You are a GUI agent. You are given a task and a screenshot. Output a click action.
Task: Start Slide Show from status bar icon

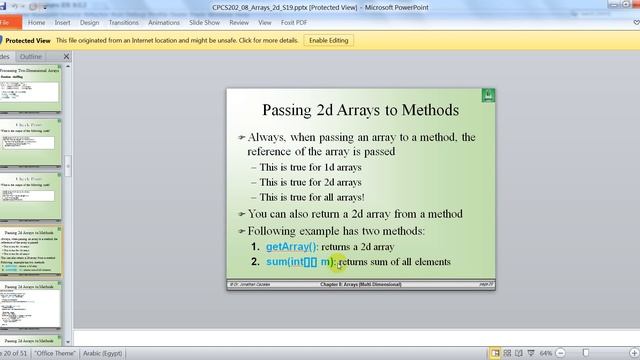[x=531, y=353]
